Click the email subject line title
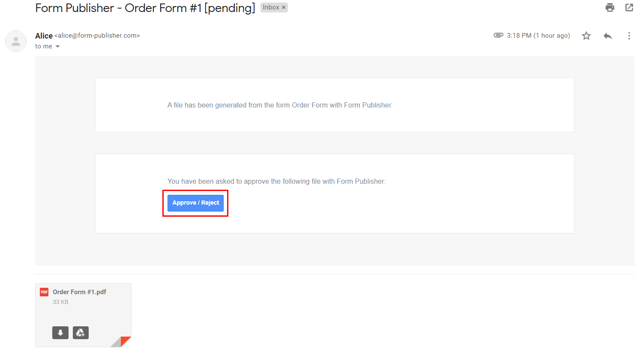The image size is (644, 349). pyautogui.click(x=145, y=8)
